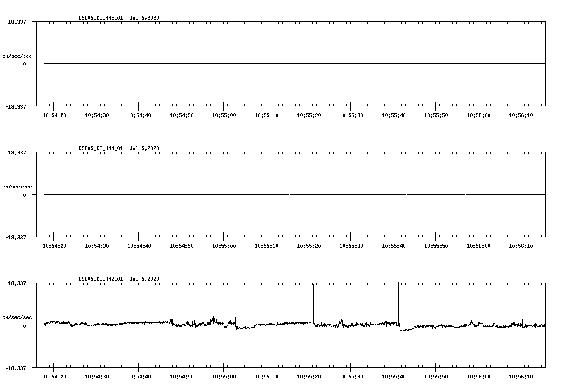Screen dimensions: 576x392
Task: Click the QSD05_CI_HNE_01 plot title
Action: pos(119,18)
